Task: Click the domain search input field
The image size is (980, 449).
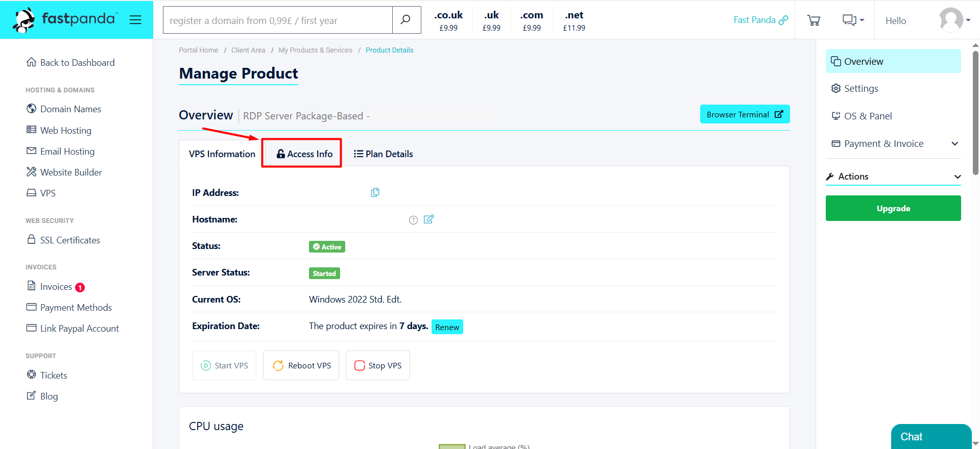Action: [277, 20]
